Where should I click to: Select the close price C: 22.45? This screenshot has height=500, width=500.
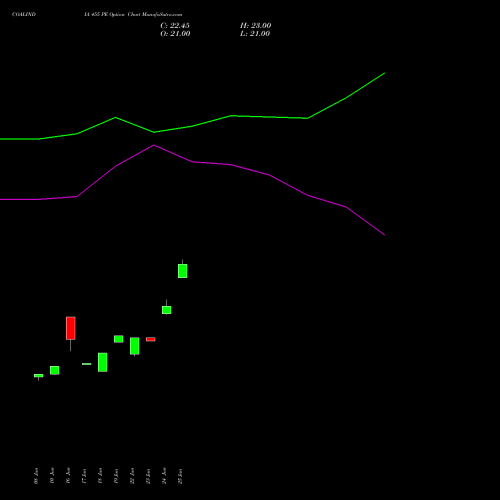point(175,26)
